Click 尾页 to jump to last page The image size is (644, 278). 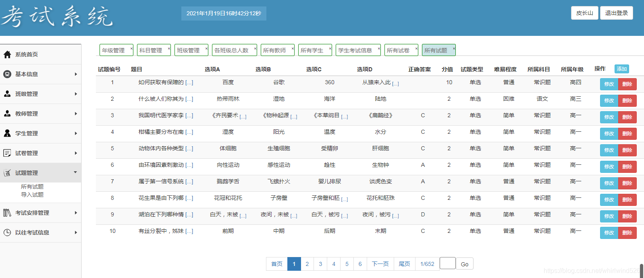404,264
